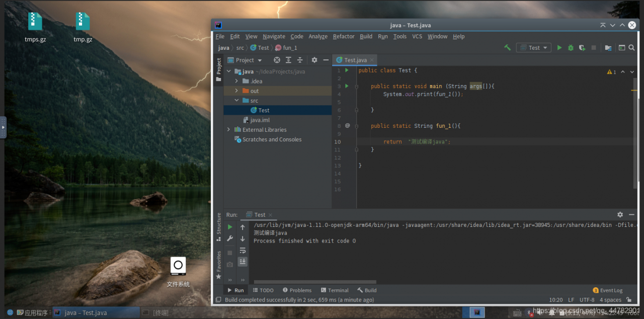Click the Run console horizontal scrollbar
Image resolution: width=644 pixels, height=319 pixels.
(315, 282)
